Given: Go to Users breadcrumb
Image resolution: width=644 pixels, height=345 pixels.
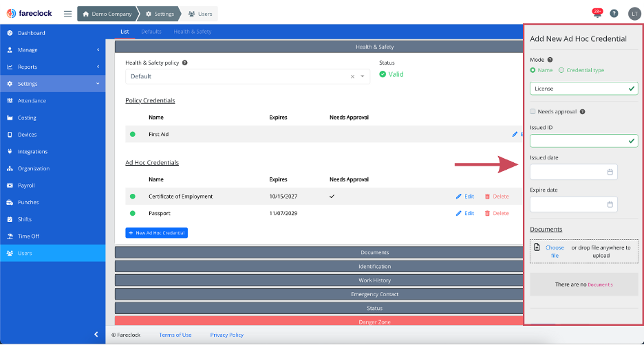Looking at the screenshot, I should 200,14.
